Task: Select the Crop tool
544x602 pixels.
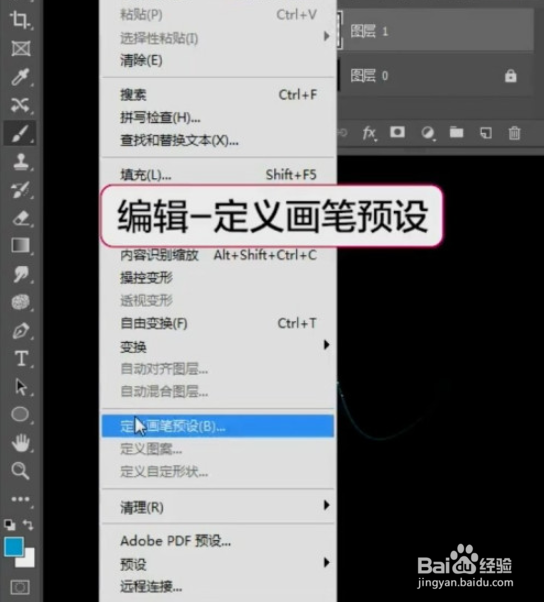Action: 20,19
